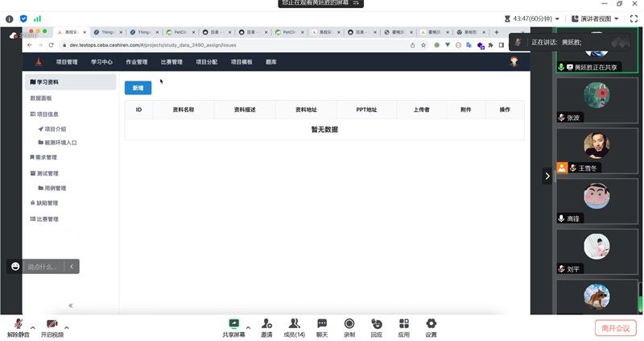Open the 回应 reactions icon
This screenshot has width=644, height=341.
tap(377, 323)
